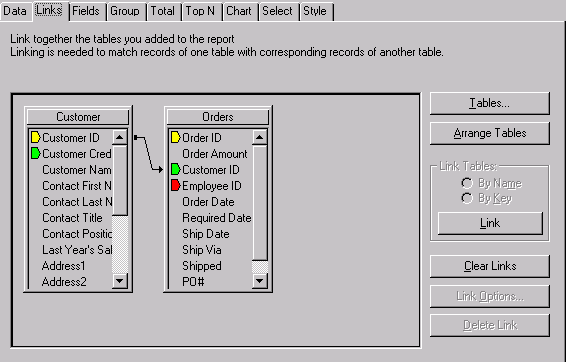This screenshot has height=362, width=566.
Task: Click the yellow key marker beside Customer ID in Customer table
Action: tap(35, 138)
